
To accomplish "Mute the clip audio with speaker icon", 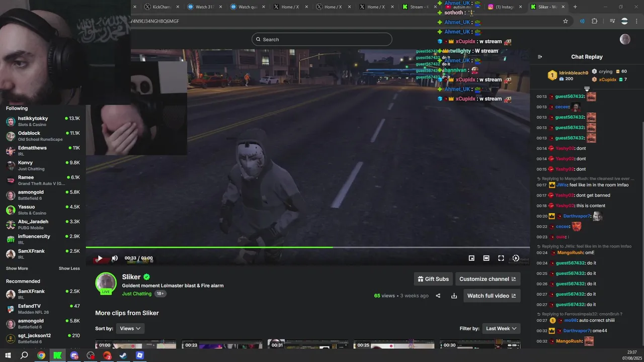I will coord(115,258).
